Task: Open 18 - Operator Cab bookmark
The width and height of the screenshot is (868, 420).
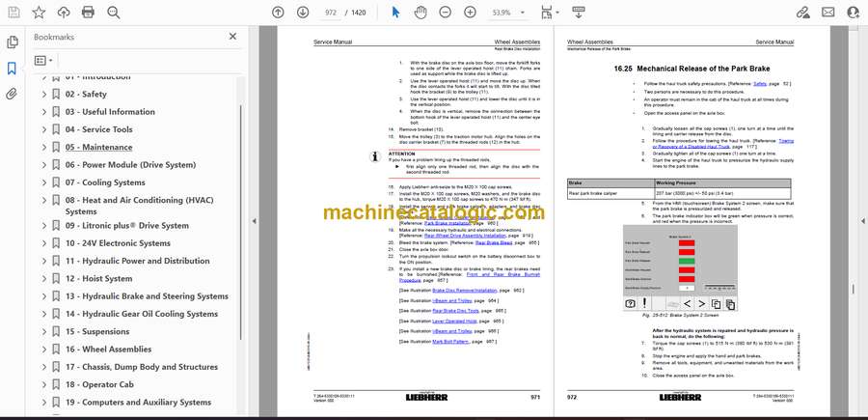Action: [x=99, y=384]
